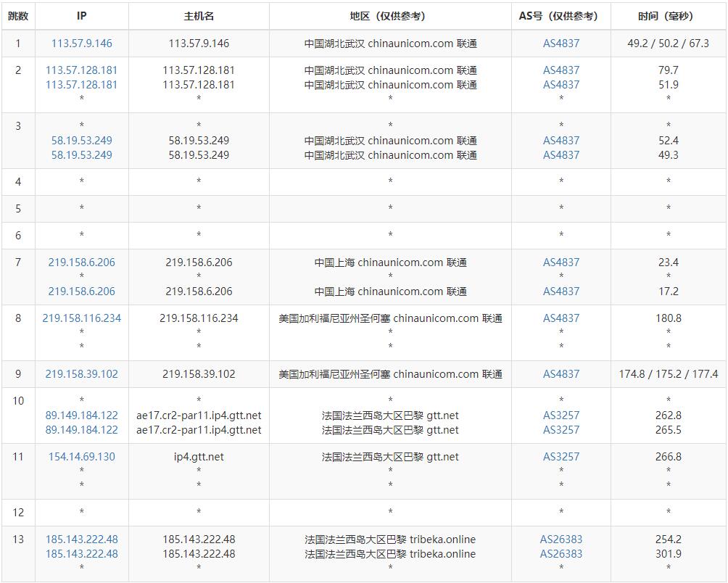Click the 89.149.184.122 IP link with time 262.8
Image resolution: width=728 pixels, height=583 pixels.
(x=82, y=415)
